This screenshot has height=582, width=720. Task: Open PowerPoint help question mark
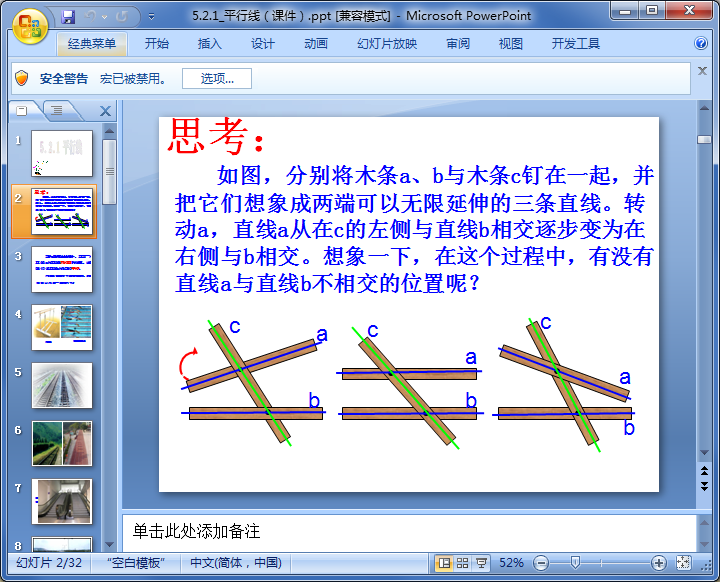[x=701, y=43]
